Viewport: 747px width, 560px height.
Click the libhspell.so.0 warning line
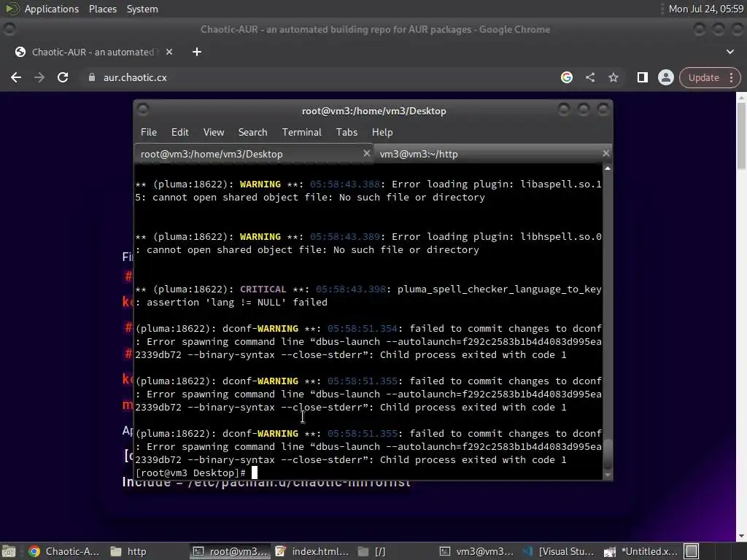tap(368, 244)
